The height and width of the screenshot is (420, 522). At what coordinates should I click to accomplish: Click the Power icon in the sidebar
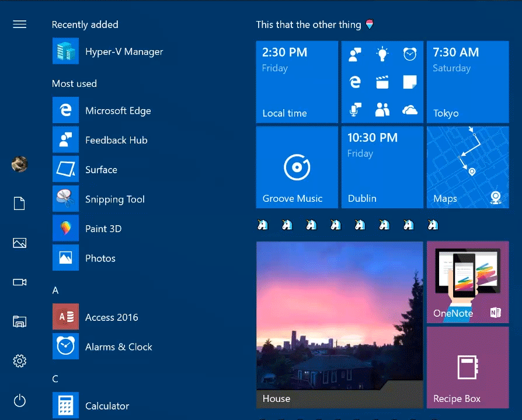(x=19, y=401)
